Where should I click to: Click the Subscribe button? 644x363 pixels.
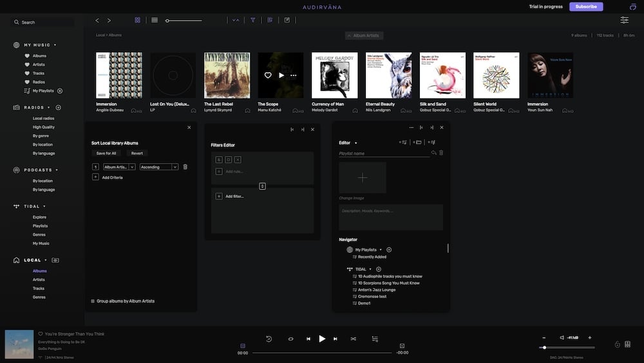[x=586, y=6]
